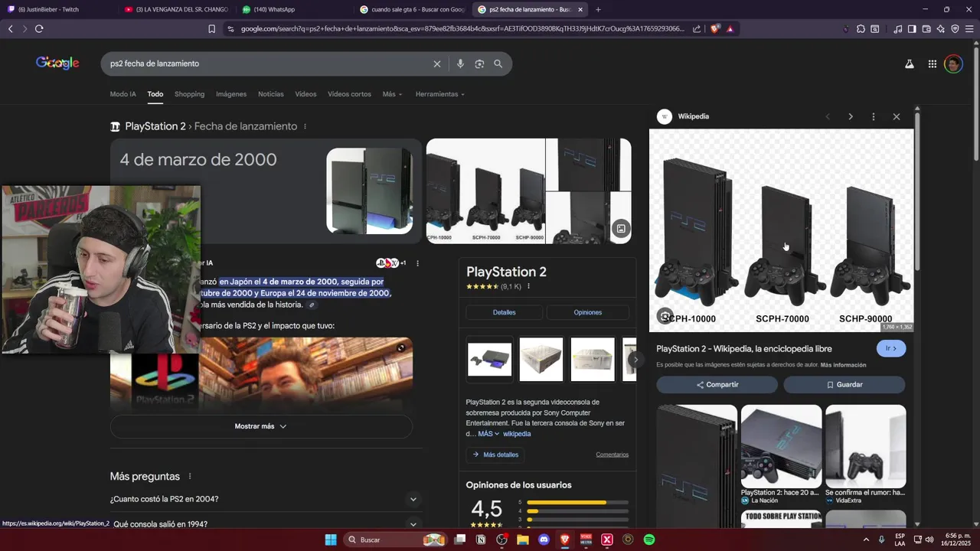Click the Ir button to visit Wikipedia
The width and height of the screenshot is (980, 551).
pyautogui.click(x=891, y=348)
